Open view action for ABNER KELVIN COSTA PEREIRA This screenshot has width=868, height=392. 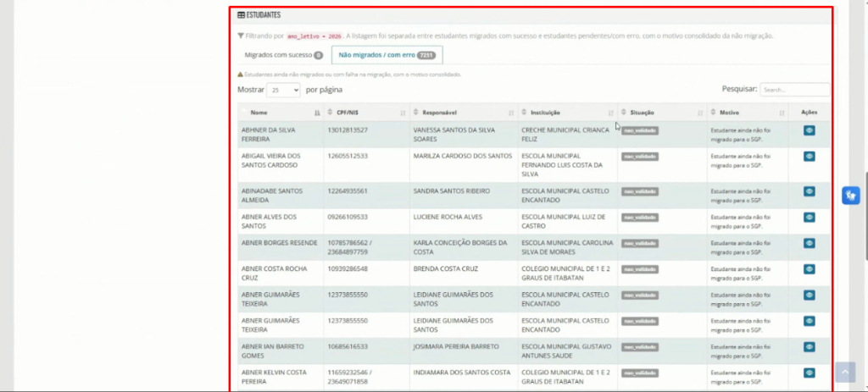[810, 373]
